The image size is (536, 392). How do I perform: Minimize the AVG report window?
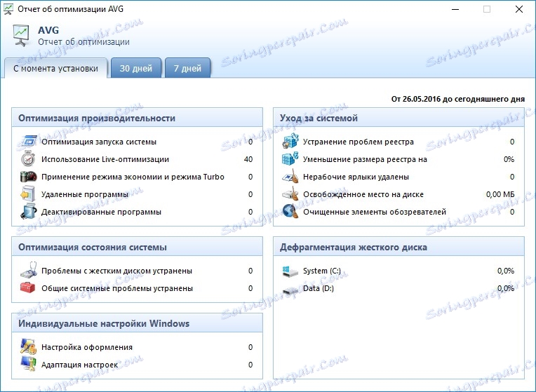click(x=455, y=9)
